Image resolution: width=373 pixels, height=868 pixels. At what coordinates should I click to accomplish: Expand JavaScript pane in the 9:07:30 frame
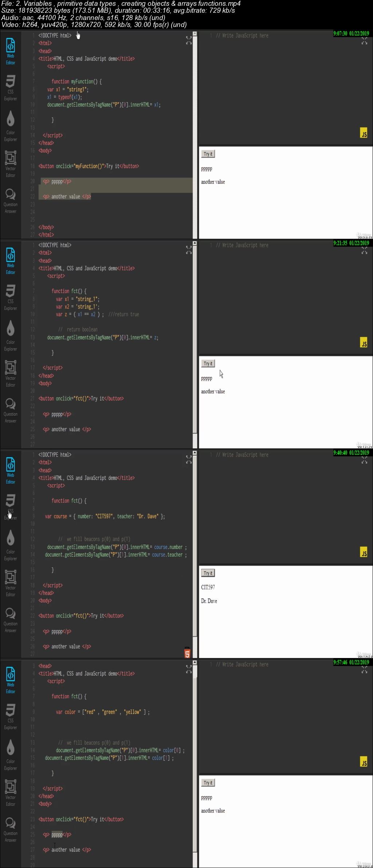point(364,40)
